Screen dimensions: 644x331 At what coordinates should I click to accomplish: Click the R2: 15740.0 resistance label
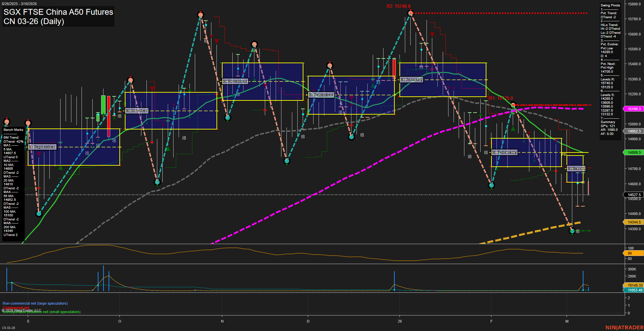click(398, 6)
